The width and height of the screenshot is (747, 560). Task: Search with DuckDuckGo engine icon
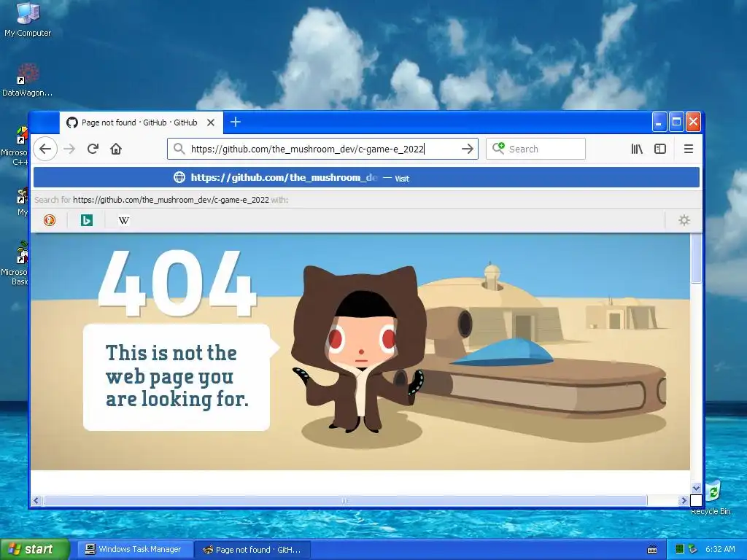click(50, 220)
